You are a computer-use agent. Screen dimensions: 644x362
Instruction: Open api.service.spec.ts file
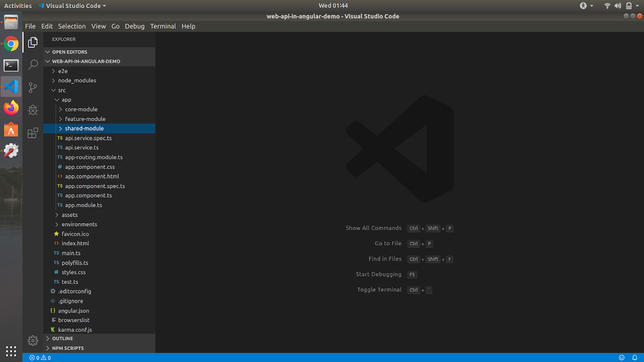click(x=99, y=138)
